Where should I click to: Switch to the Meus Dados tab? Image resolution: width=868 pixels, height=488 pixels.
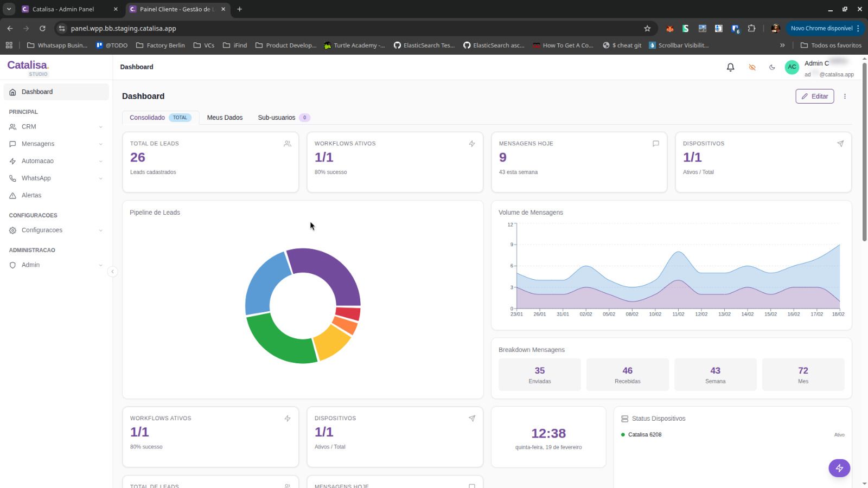[x=225, y=117]
